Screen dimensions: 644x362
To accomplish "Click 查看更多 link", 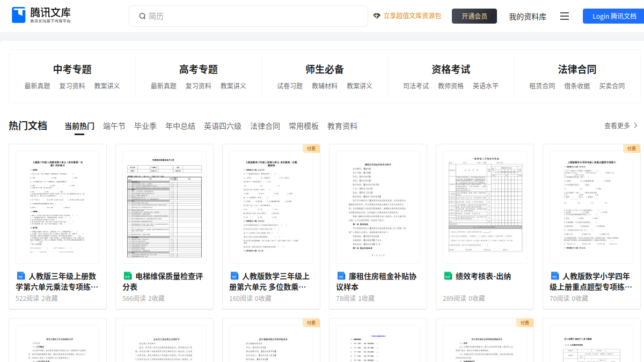I will click(617, 125).
